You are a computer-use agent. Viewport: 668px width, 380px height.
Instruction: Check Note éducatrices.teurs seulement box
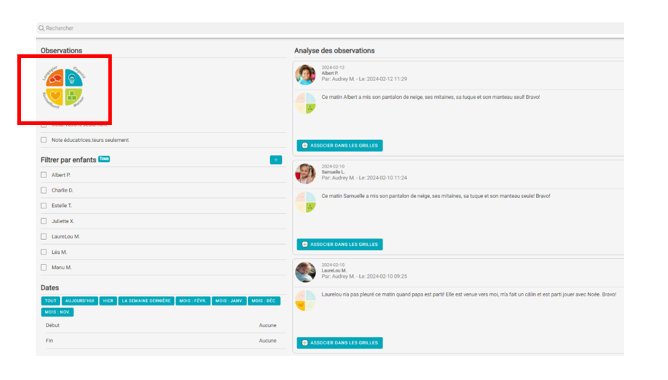(44, 140)
